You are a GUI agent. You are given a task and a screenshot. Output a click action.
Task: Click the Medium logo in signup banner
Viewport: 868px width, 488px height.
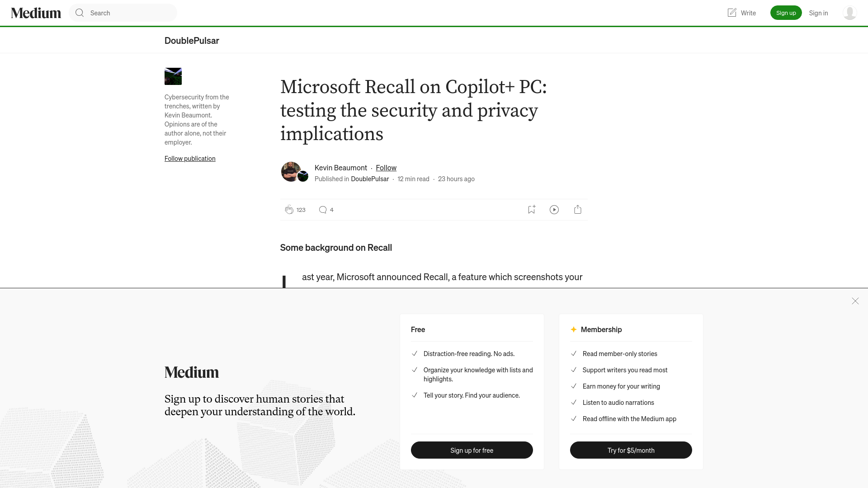point(192,372)
